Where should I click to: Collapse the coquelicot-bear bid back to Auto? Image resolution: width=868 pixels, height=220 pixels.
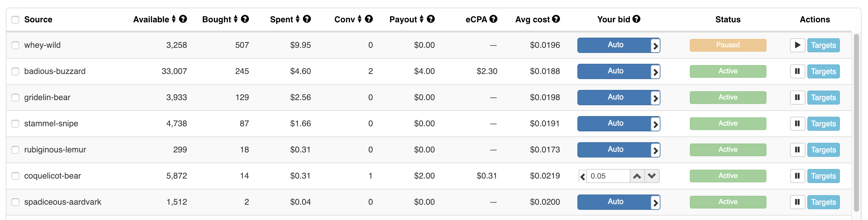click(x=582, y=176)
